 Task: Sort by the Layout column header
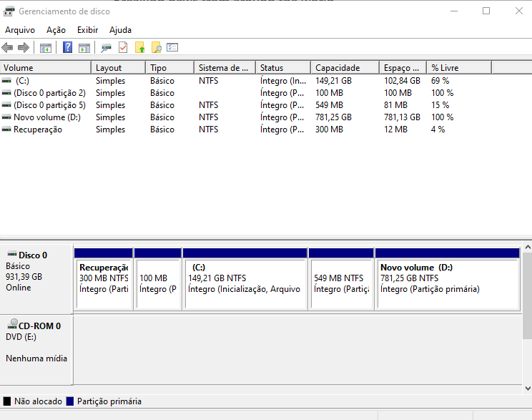[119, 68]
